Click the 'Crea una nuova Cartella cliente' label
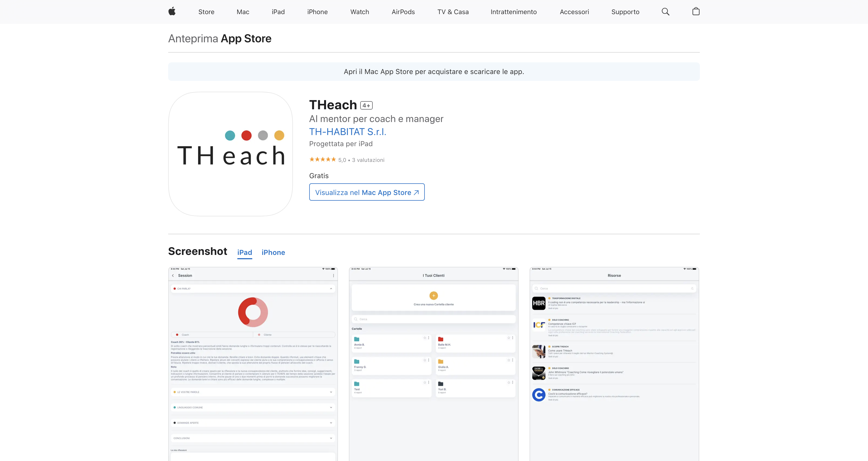Viewport: 868px width, 461px height. [x=434, y=304]
